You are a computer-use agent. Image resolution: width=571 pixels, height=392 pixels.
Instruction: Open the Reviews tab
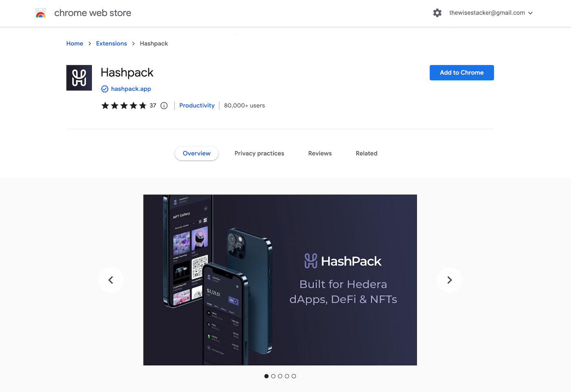[x=320, y=153]
